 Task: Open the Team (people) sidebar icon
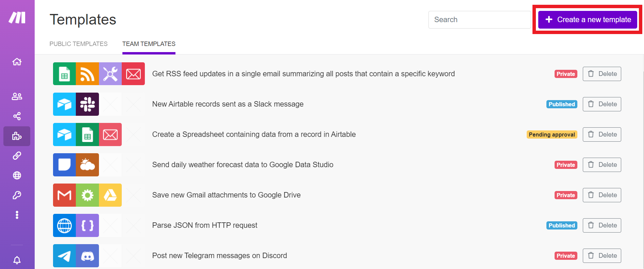tap(17, 97)
